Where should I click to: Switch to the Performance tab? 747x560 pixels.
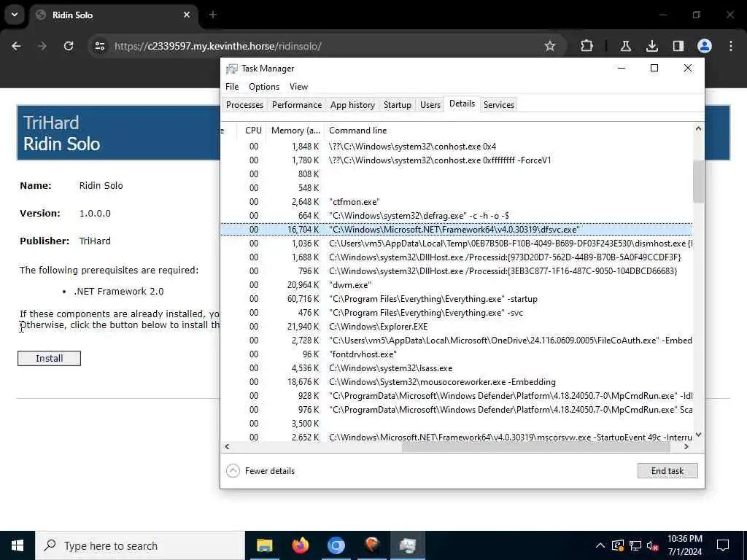click(297, 105)
